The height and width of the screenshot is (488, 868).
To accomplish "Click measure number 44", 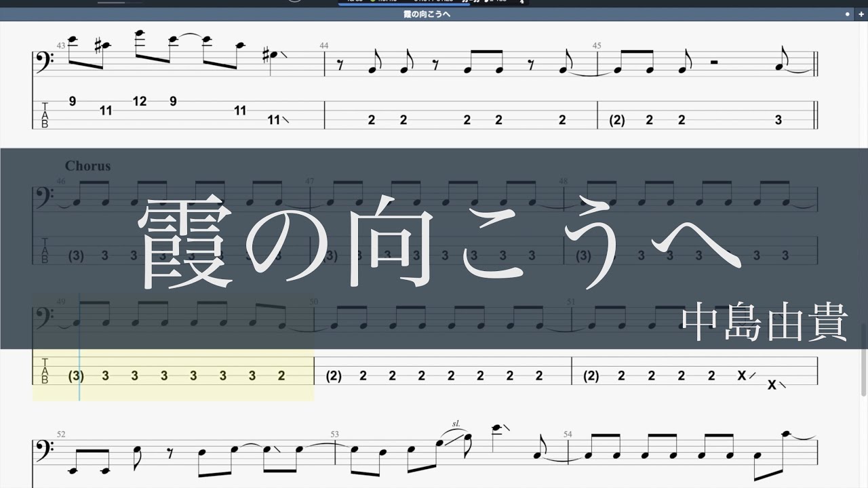I will [x=324, y=45].
